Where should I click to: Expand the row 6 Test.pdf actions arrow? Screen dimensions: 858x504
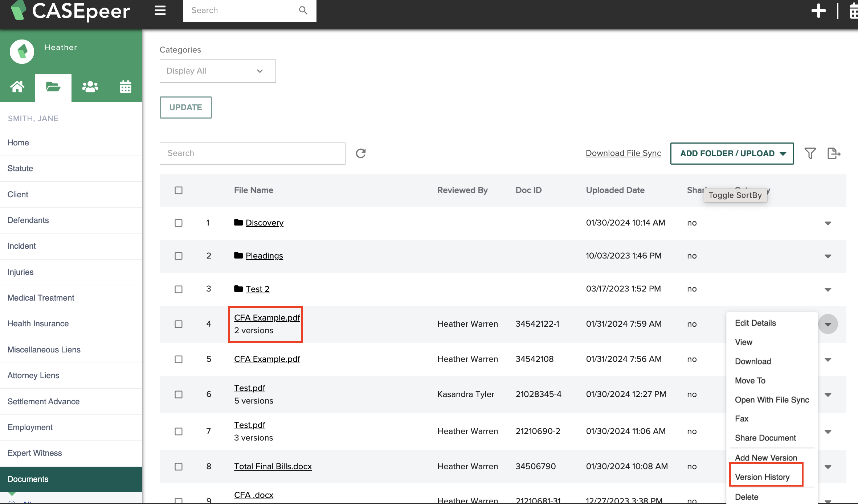coord(828,395)
